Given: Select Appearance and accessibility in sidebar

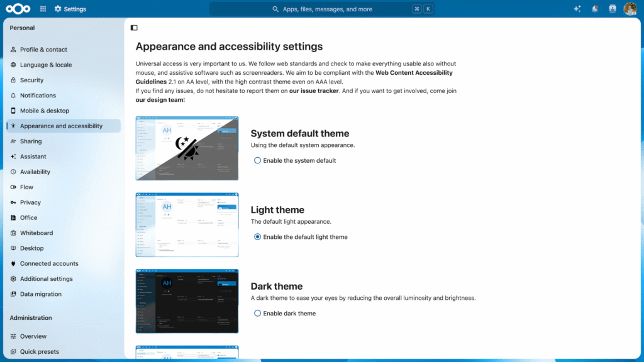Looking at the screenshot, I should pos(64,126).
